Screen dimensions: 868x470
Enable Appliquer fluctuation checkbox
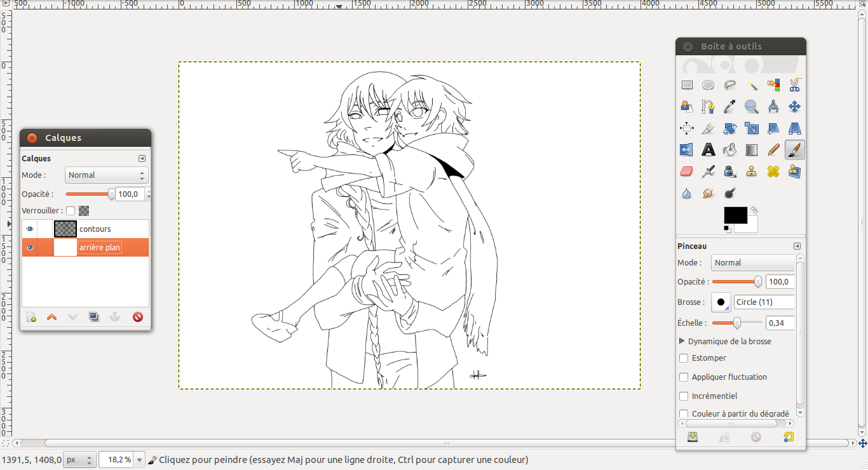684,377
